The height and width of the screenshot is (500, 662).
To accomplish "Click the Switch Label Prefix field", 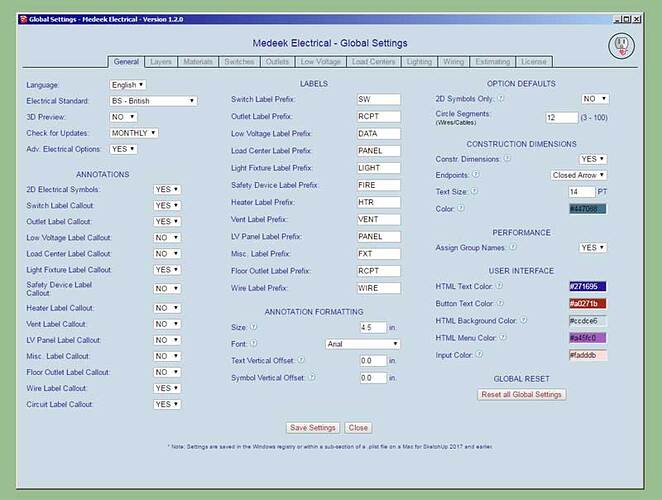I will click(379, 99).
